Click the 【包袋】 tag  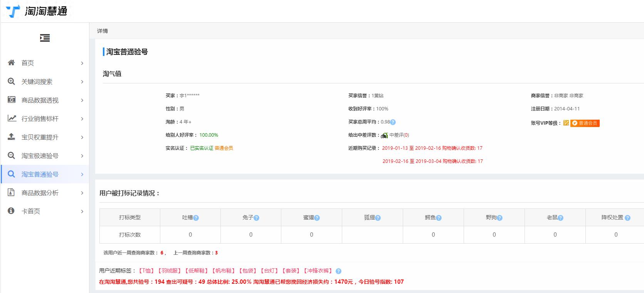[x=247, y=271]
